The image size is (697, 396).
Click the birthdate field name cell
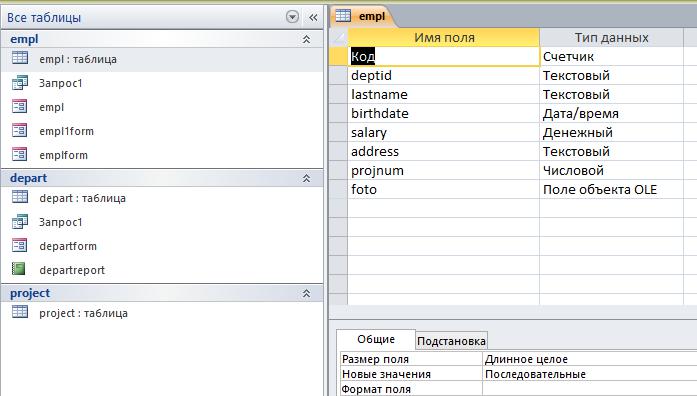[444, 114]
